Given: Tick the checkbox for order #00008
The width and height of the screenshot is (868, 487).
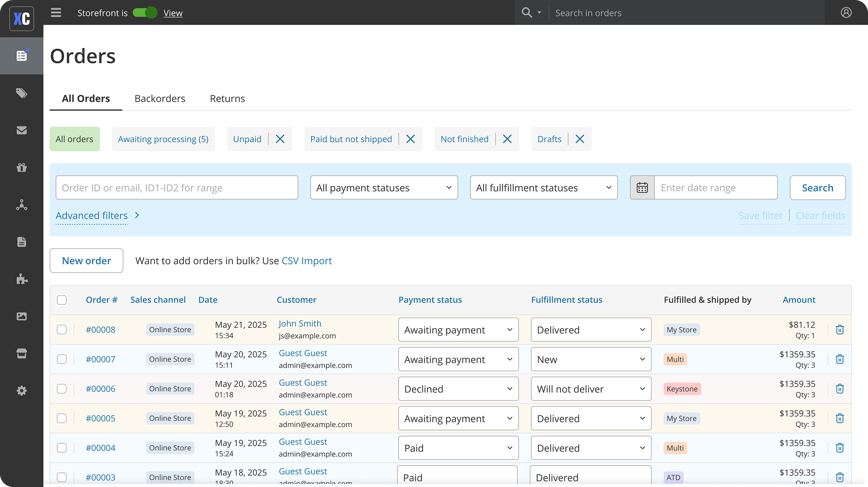Looking at the screenshot, I should click(62, 329).
